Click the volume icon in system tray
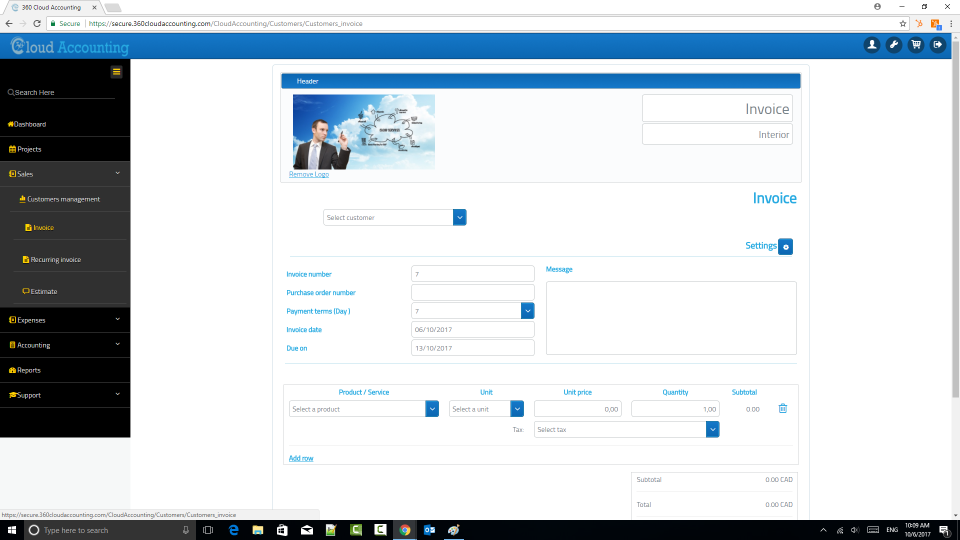The width and height of the screenshot is (960, 540). tap(855, 530)
